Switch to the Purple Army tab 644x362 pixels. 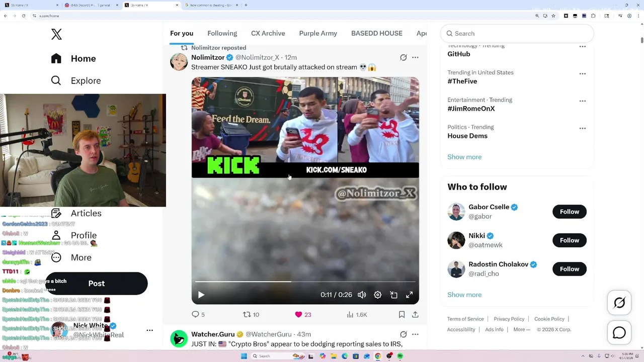pos(318,33)
